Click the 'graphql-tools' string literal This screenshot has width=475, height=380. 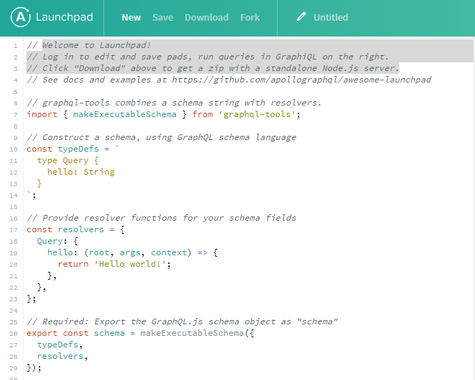(257, 114)
